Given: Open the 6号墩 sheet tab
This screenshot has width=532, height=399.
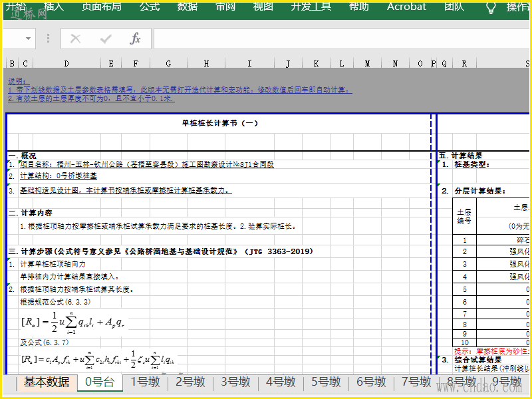Looking at the screenshot, I should point(371,382).
